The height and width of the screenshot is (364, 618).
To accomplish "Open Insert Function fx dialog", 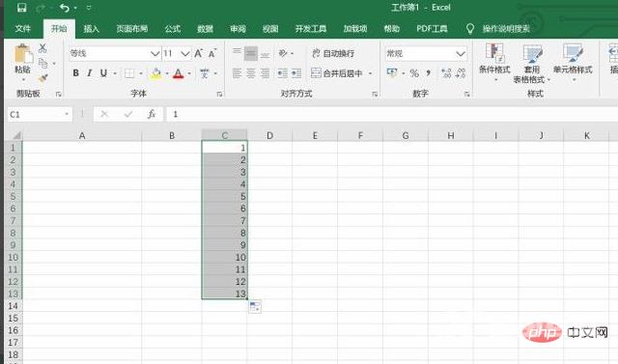I will (x=152, y=114).
